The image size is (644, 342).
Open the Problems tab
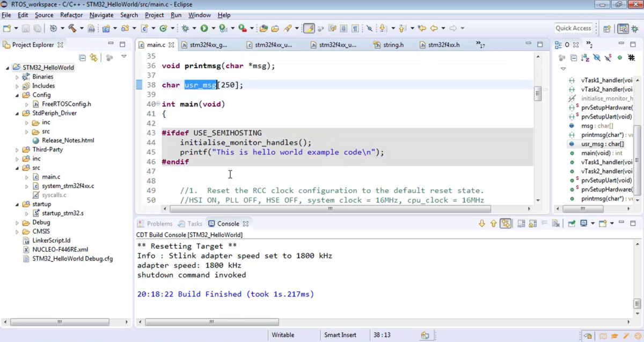point(155,223)
